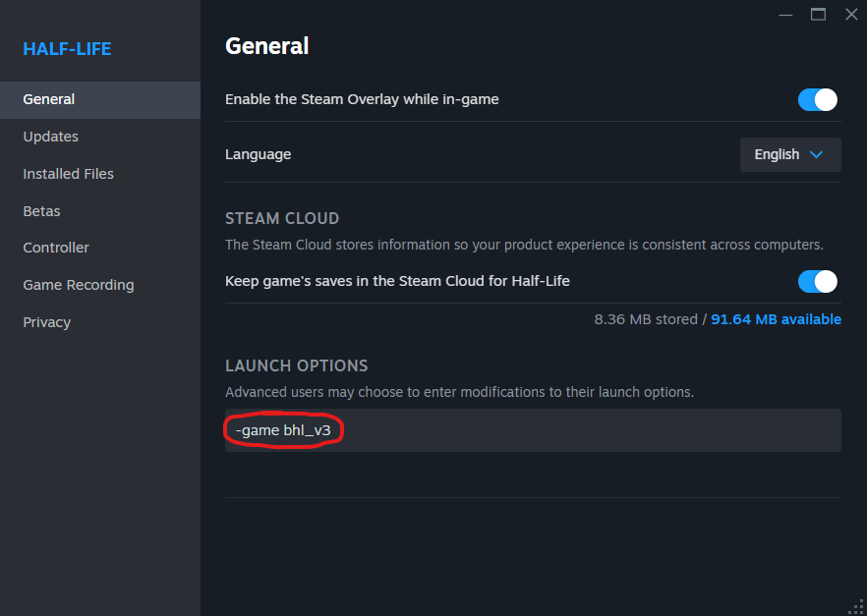Open the Updates settings section

[51, 137]
